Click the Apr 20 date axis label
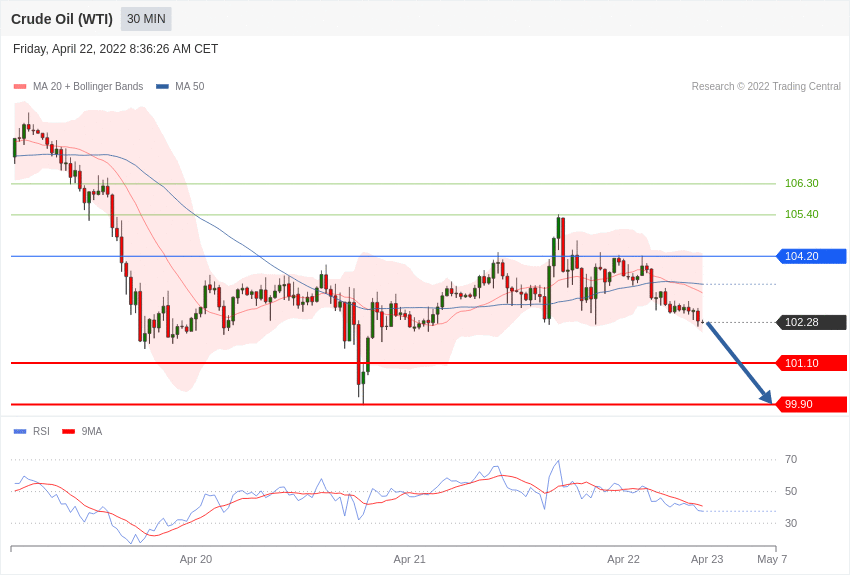This screenshot has height=576, width=850. (x=196, y=559)
